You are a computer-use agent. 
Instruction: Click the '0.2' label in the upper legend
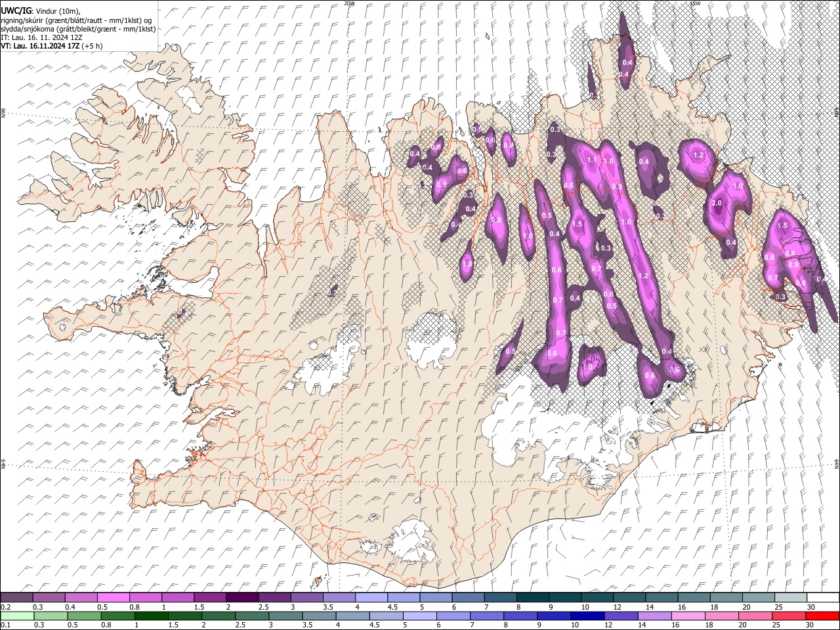[x=5, y=607]
